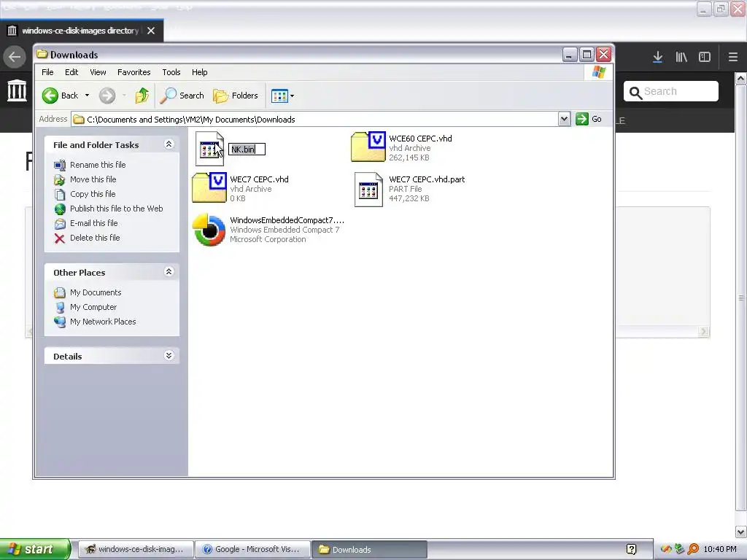Click the Windows flag logo in Explorer

(599, 72)
